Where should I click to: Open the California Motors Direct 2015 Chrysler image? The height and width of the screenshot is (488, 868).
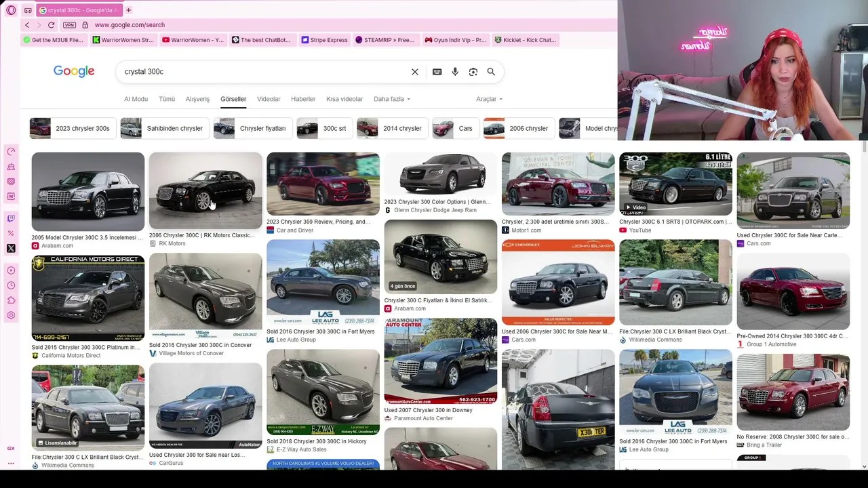coord(88,298)
